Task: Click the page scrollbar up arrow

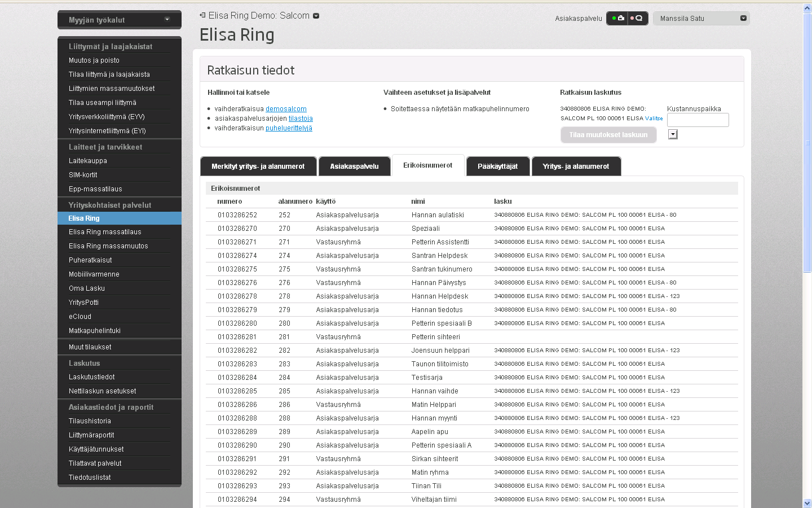Action: tap(807, 8)
